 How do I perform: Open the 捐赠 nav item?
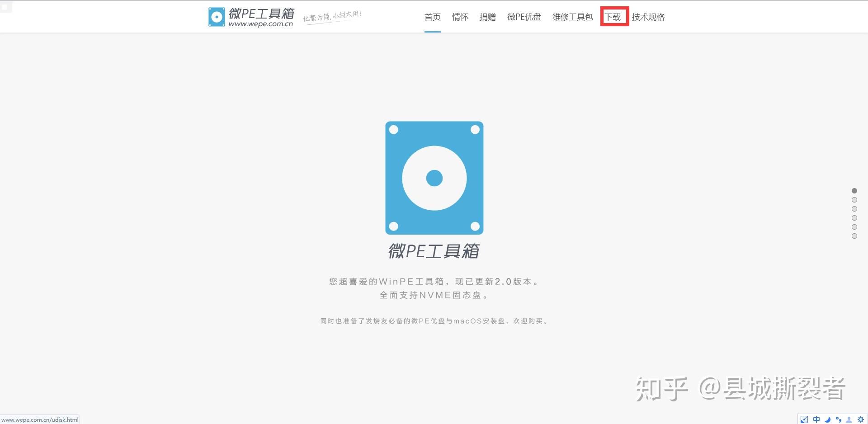click(x=488, y=17)
